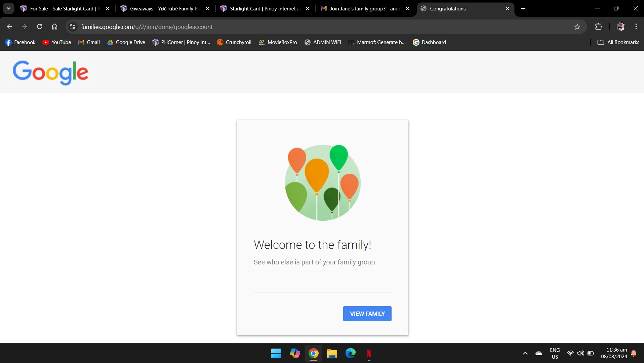View site information icon in address bar
Viewport: 644px width, 363px height.
tap(73, 27)
